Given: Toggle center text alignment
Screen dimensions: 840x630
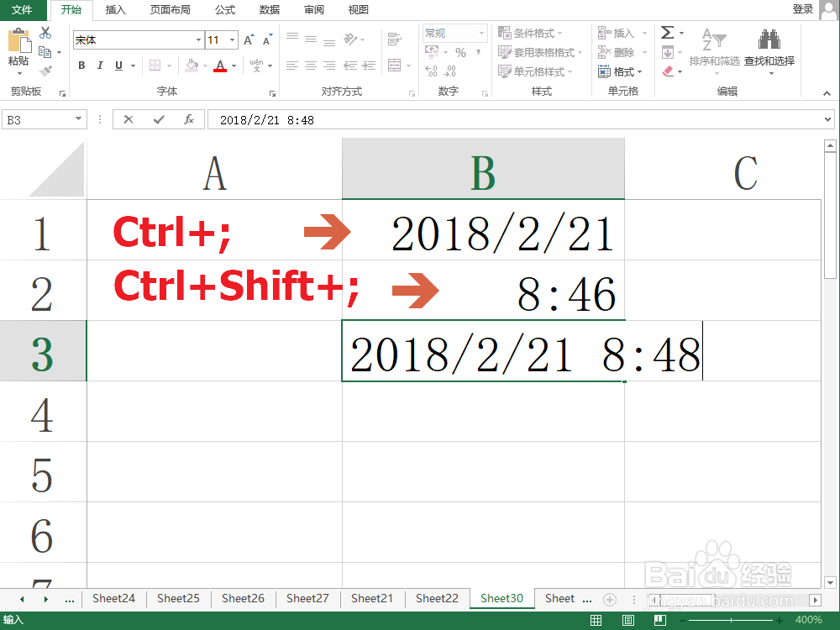Looking at the screenshot, I should click(x=311, y=66).
